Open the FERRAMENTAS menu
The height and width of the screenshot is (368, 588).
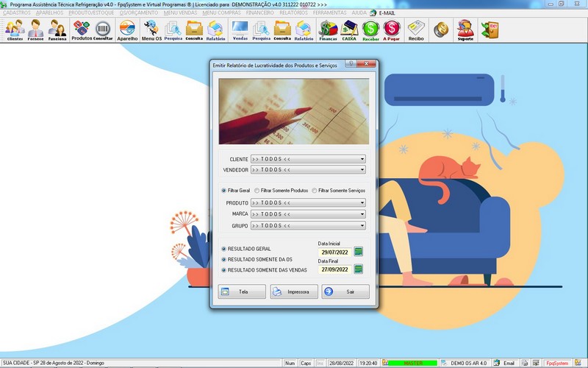click(329, 13)
